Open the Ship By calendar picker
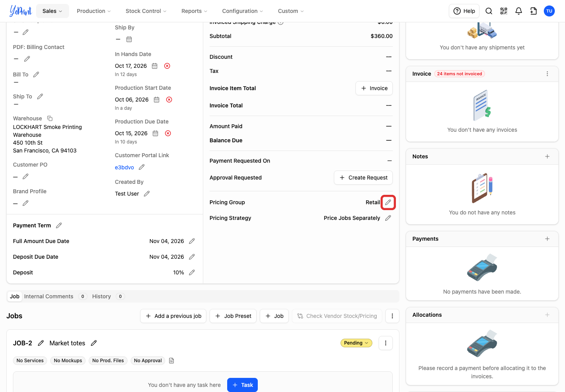The width and height of the screenshot is (565, 392). tap(129, 39)
